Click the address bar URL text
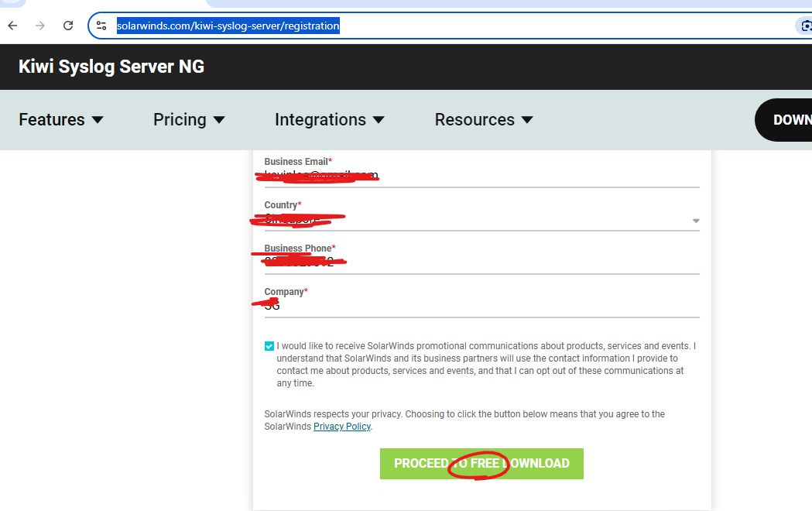 pyautogui.click(x=228, y=26)
